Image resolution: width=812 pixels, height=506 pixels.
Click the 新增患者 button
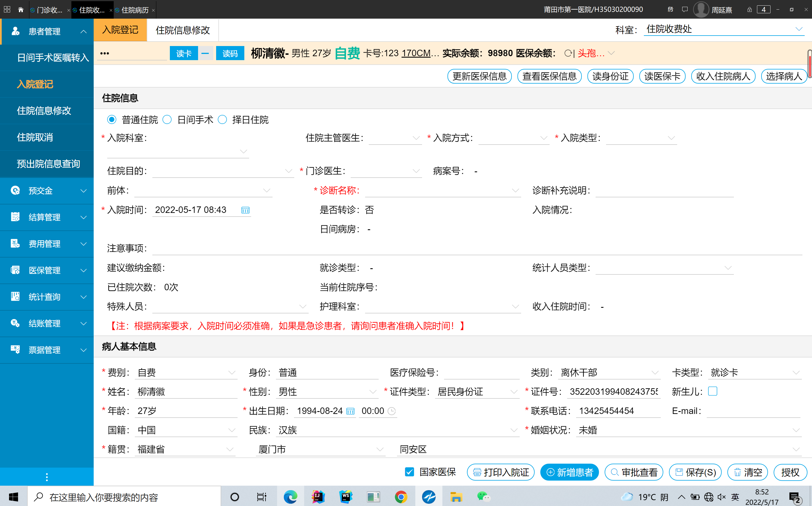pyautogui.click(x=569, y=472)
